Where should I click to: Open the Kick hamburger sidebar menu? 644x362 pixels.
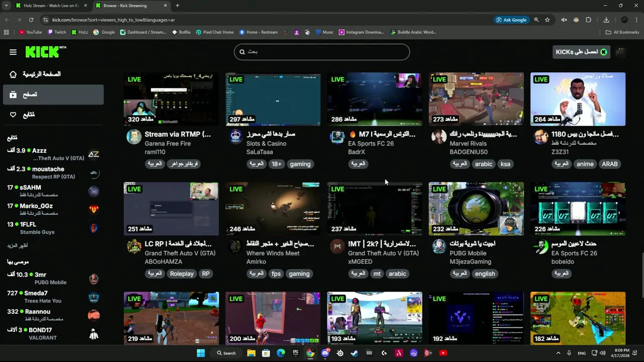[13, 52]
